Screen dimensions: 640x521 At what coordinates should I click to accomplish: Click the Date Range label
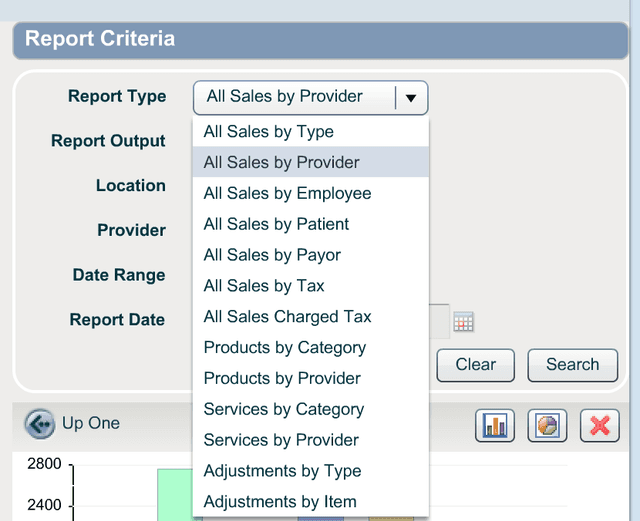click(x=119, y=275)
